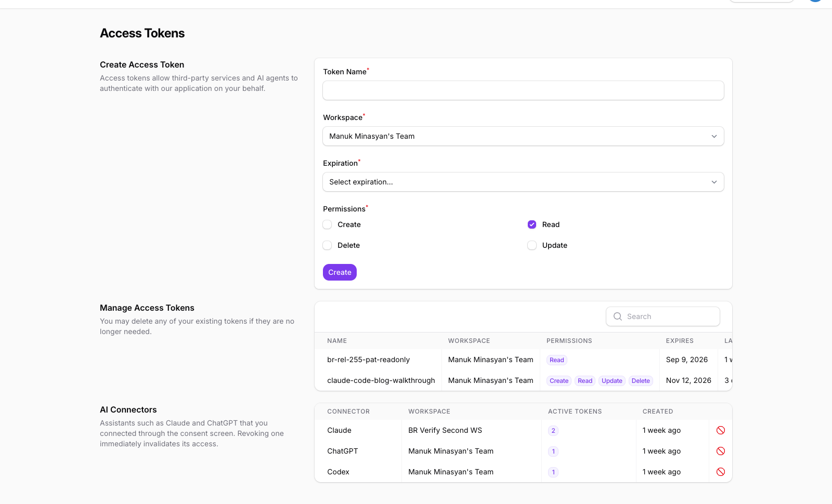Click Delete badge on claude-code-blog-walkthrough row

(641, 381)
